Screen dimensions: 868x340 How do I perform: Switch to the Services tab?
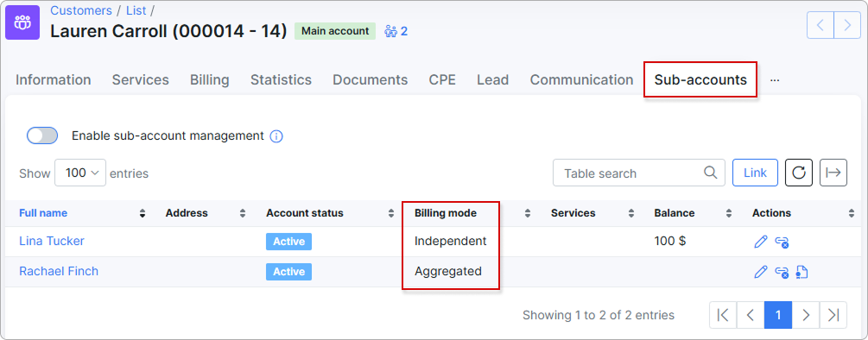141,79
